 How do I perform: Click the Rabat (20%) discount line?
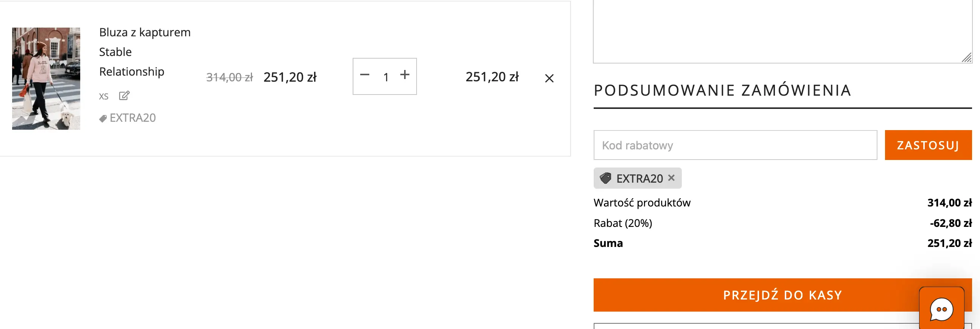[623, 223]
